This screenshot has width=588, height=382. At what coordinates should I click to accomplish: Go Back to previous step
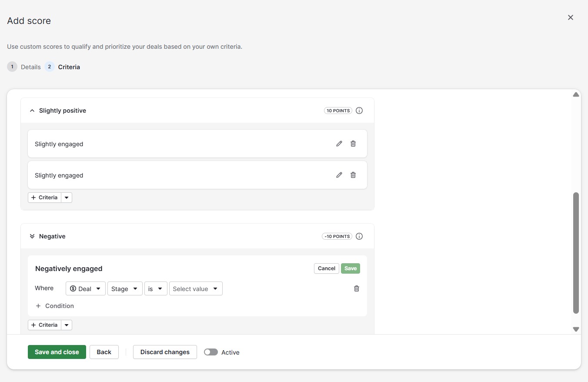tap(104, 352)
